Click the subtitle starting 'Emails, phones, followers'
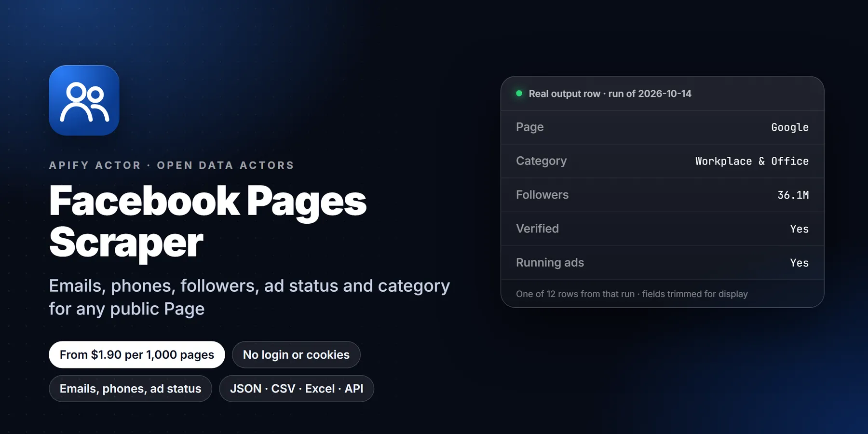868x434 pixels. pos(249,298)
